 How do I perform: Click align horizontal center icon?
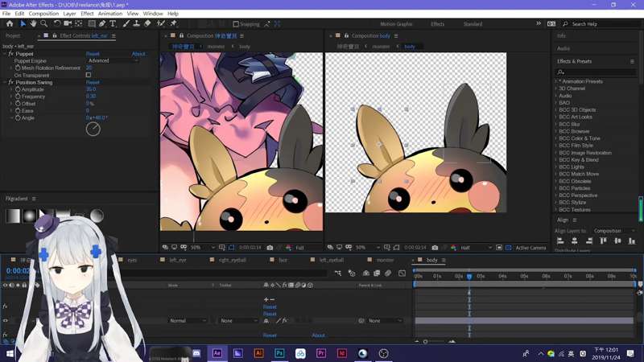[575, 241]
